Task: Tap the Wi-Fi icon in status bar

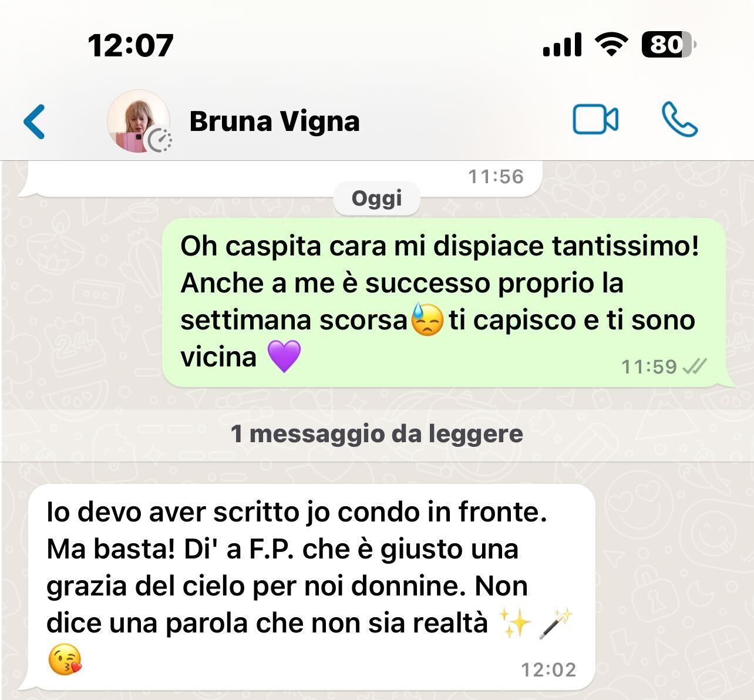Action: click(611, 45)
